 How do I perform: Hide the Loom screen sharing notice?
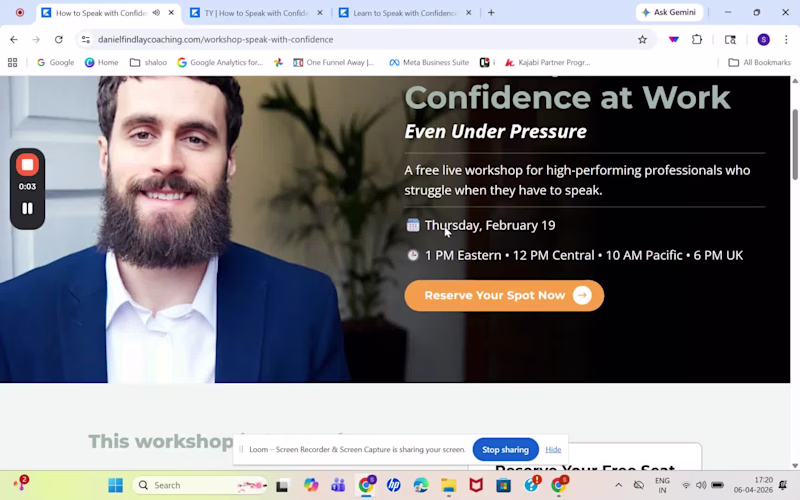point(553,449)
